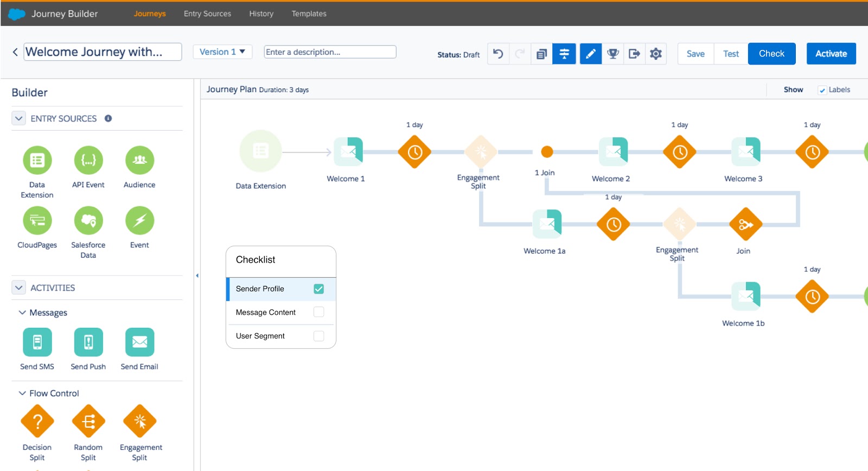Pick the Send Email activity icon
868x471 pixels.
coord(139,342)
